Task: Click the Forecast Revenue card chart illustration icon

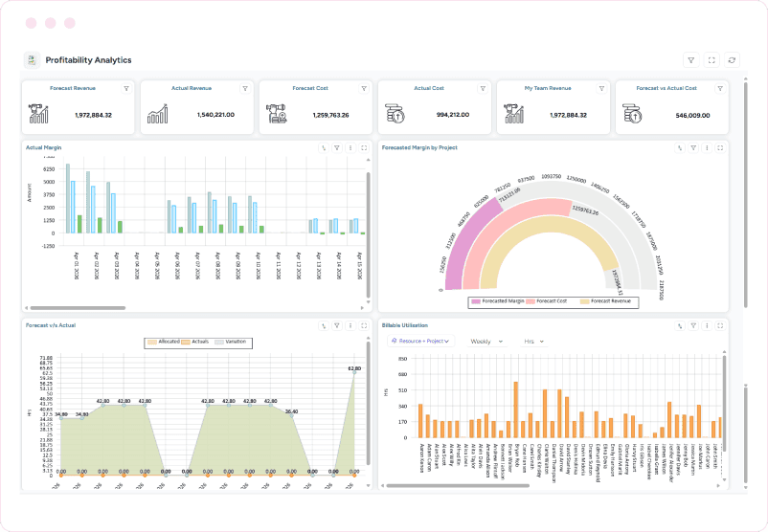Action: coord(38,114)
